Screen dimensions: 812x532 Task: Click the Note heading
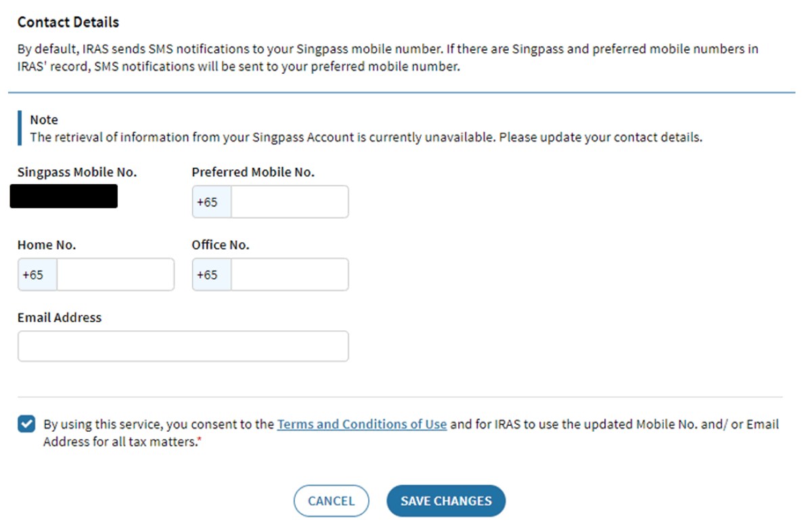[44, 120]
